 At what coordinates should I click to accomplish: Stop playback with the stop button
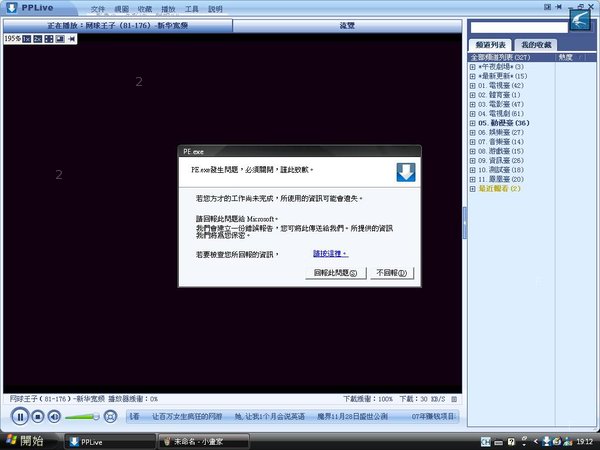click(38, 416)
